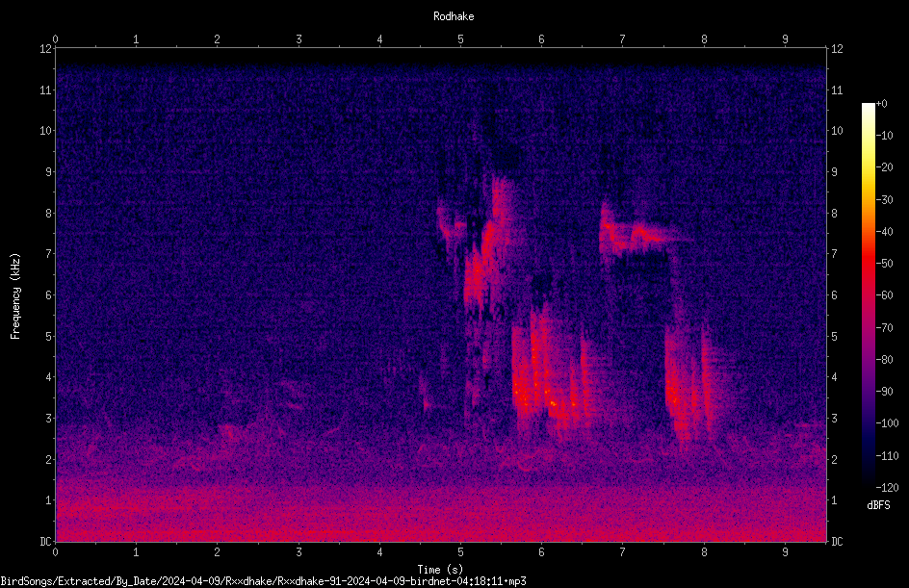Click the +0 mark on the colorbar
Screen dimensions: 909x588
point(881,104)
